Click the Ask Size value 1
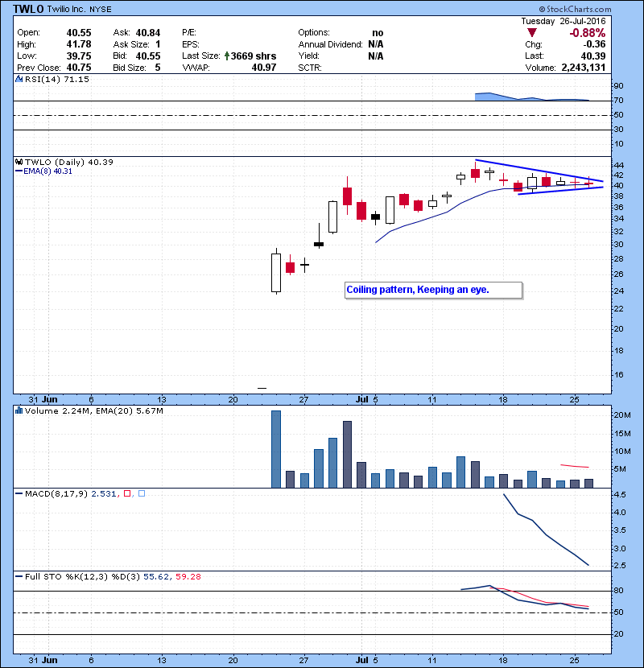The height and width of the screenshot is (668, 644). point(158,44)
